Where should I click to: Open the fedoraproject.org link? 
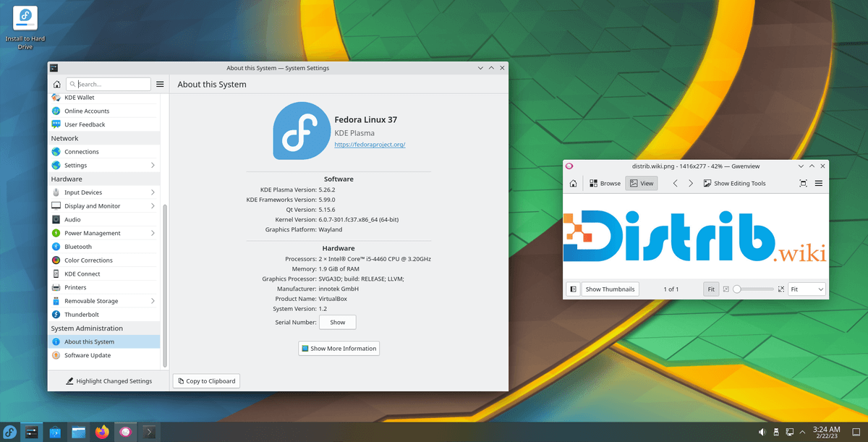pyautogui.click(x=370, y=145)
